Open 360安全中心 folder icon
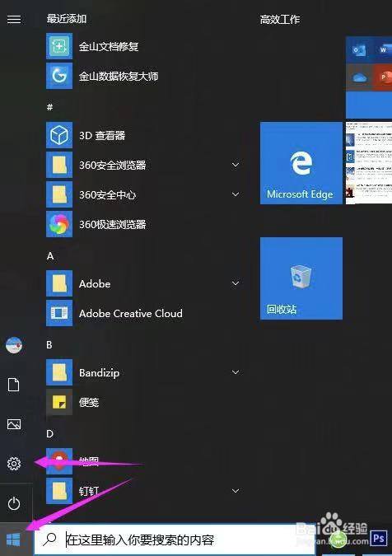Screen dimensions: 392x556 59,194
